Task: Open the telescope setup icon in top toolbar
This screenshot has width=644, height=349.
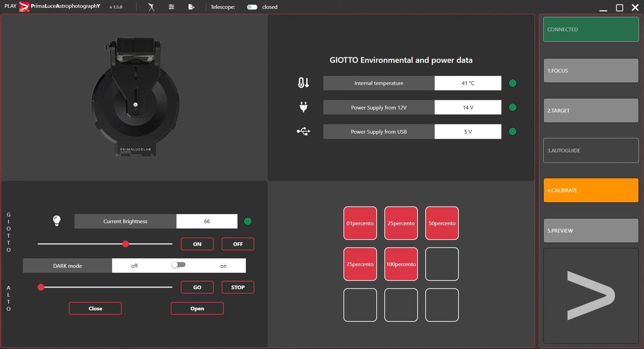Action: point(151,7)
